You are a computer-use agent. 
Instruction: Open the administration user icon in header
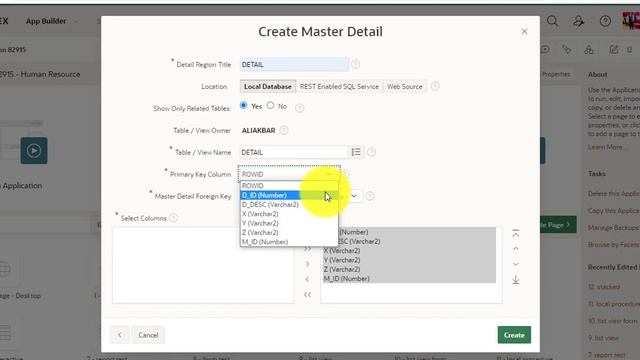pyautogui.click(x=578, y=21)
